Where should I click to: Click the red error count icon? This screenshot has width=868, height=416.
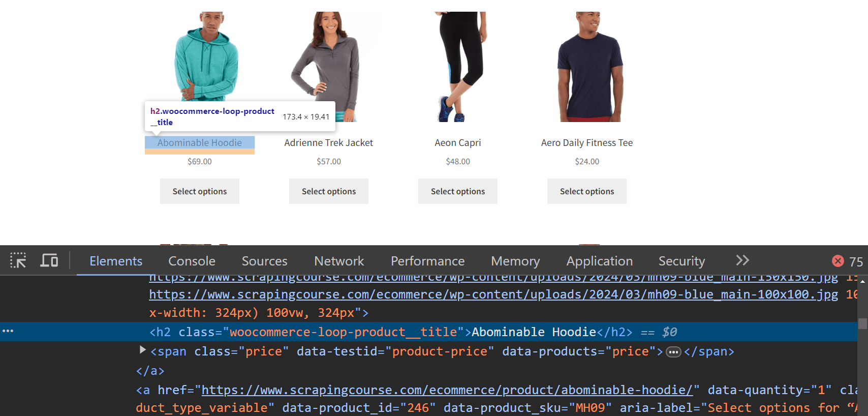point(838,261)
